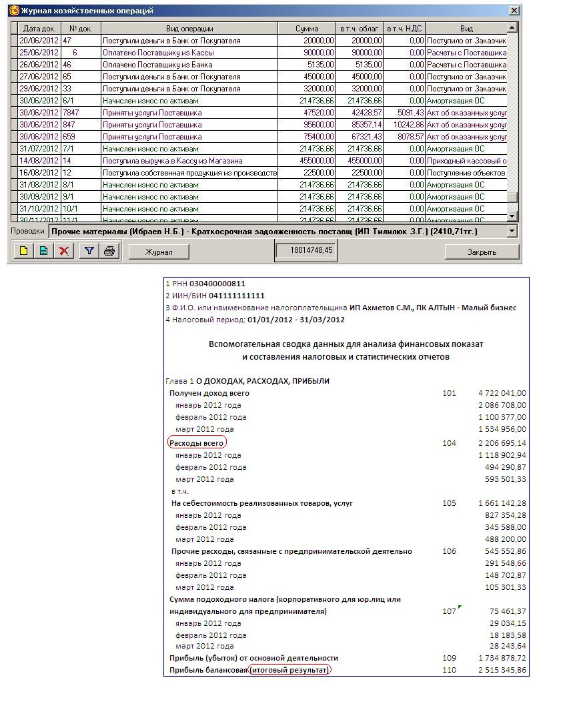Click document number 7847 cell
Screen dimensions: 573x728
[81, 113]
